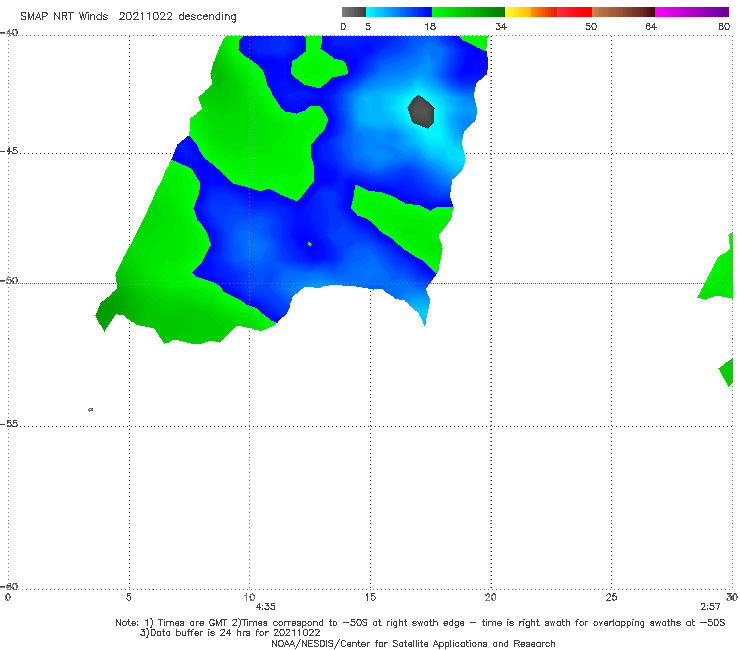Click the '50' label under the color bar
The height and width of the screenshot is (650, 740).
tap(591, 26)
